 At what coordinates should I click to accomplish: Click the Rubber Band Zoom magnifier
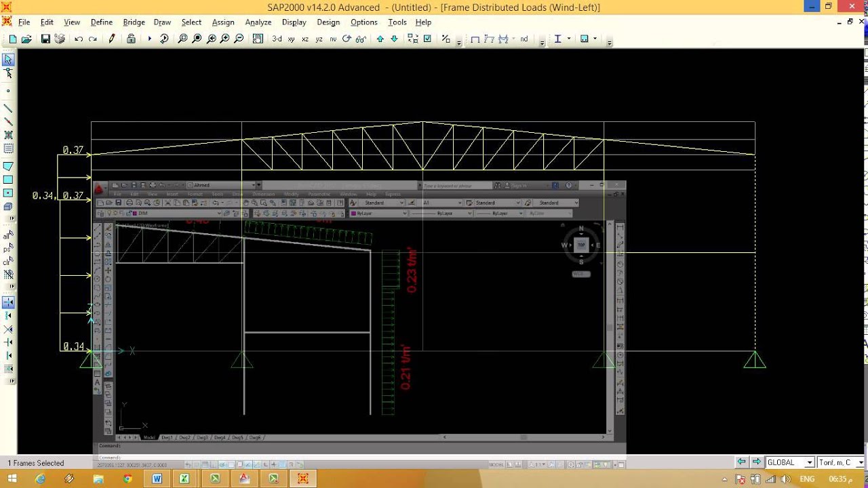(182, 39)
